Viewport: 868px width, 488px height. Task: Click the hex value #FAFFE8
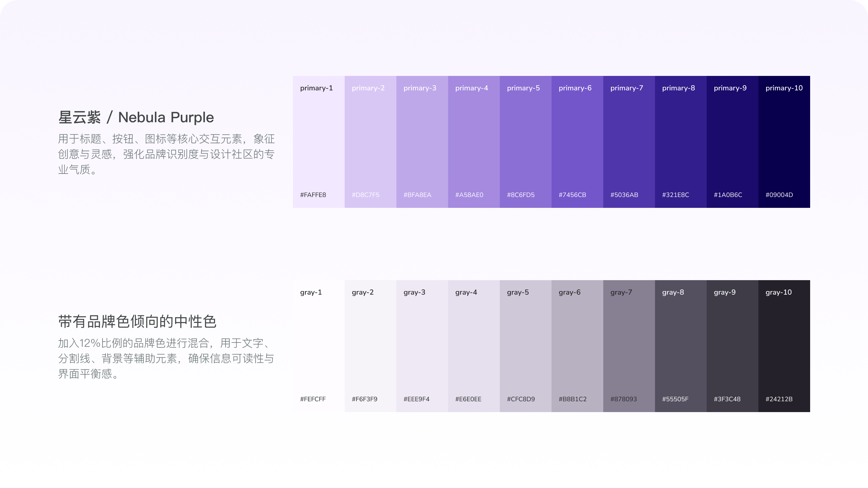[x=313, y=195]
